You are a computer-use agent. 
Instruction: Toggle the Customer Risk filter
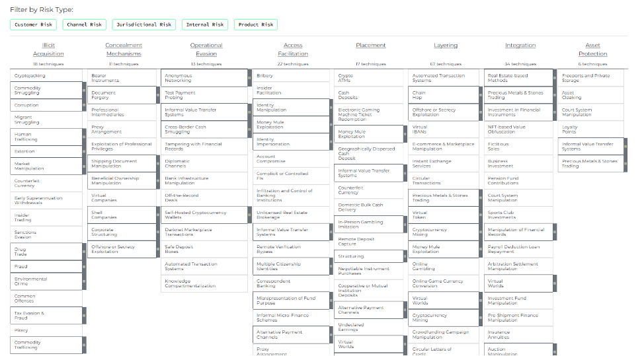click(x=34, y=24)
